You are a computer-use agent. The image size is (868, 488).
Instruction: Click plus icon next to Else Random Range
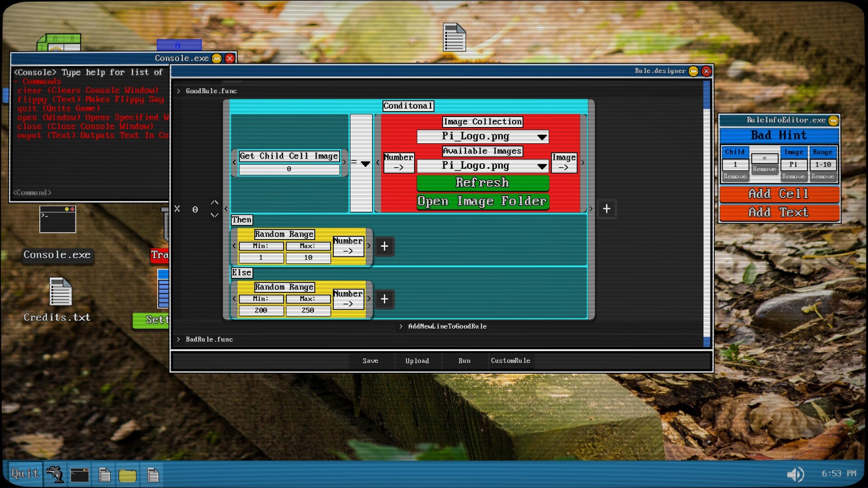pos(384,299)
